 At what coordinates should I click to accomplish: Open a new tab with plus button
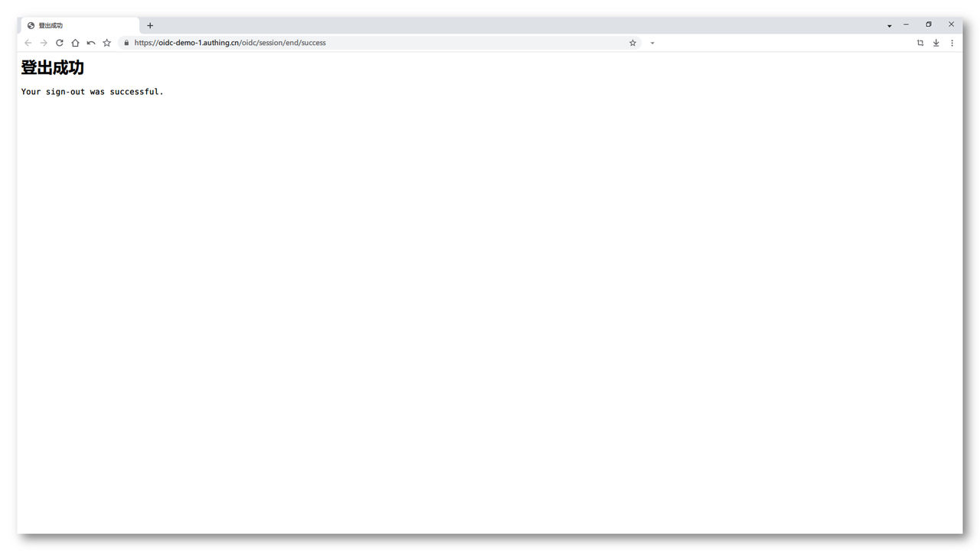(150, 25)
